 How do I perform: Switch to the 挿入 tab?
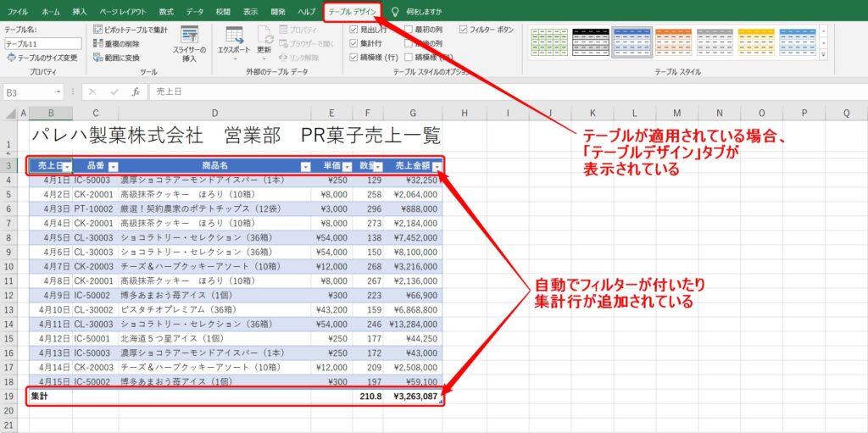80,11
